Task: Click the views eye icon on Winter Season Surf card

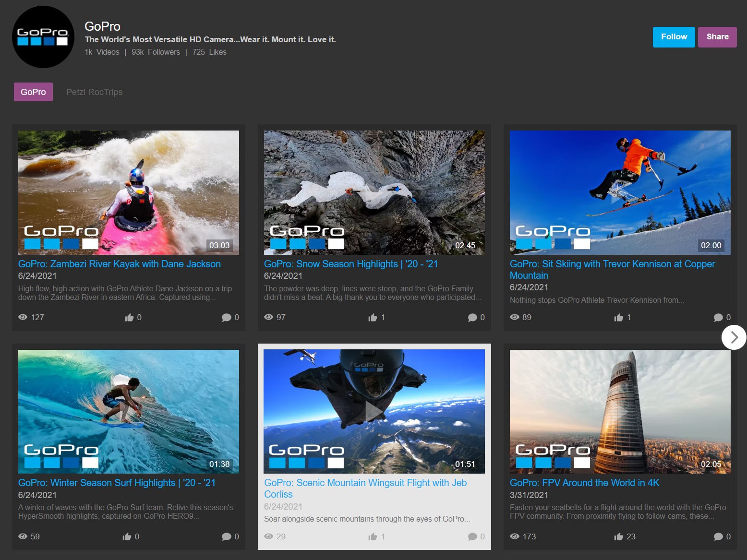Action: 23,536
